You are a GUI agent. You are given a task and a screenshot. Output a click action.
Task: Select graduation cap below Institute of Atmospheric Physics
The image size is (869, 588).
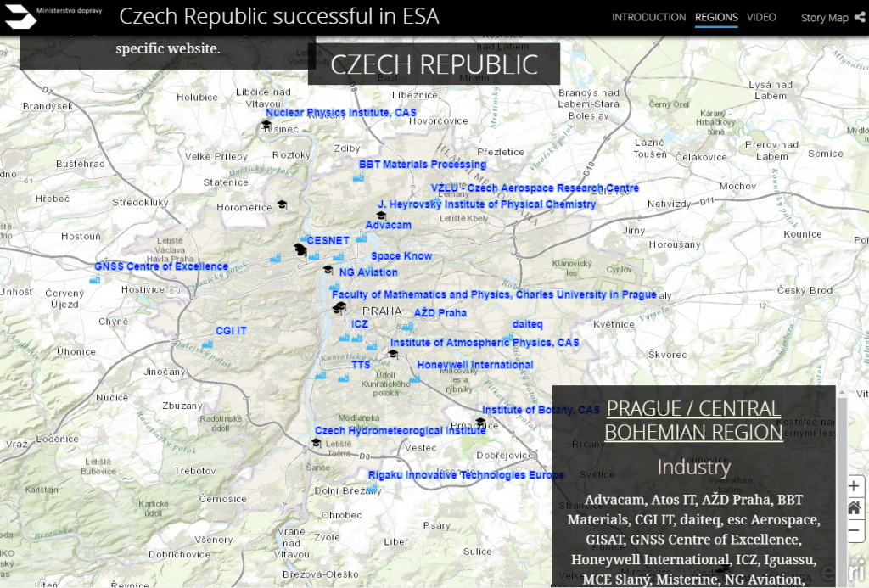393,354
